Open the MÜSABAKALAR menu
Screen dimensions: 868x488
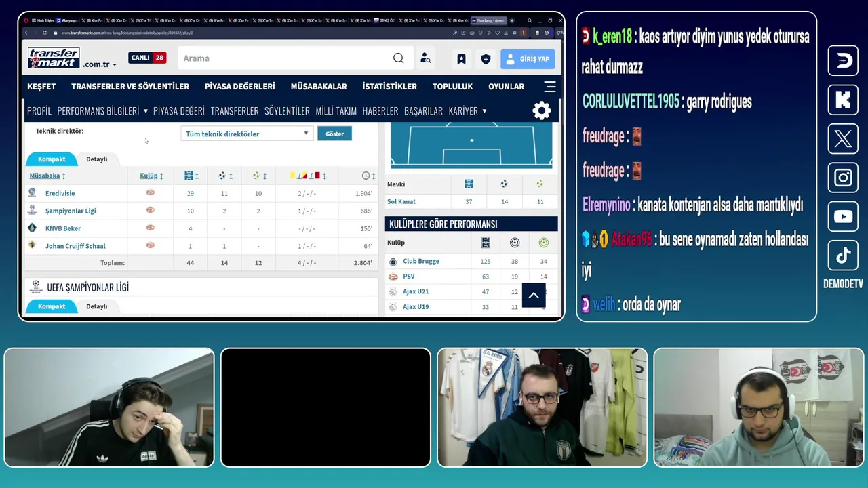[x=319, y=87]
